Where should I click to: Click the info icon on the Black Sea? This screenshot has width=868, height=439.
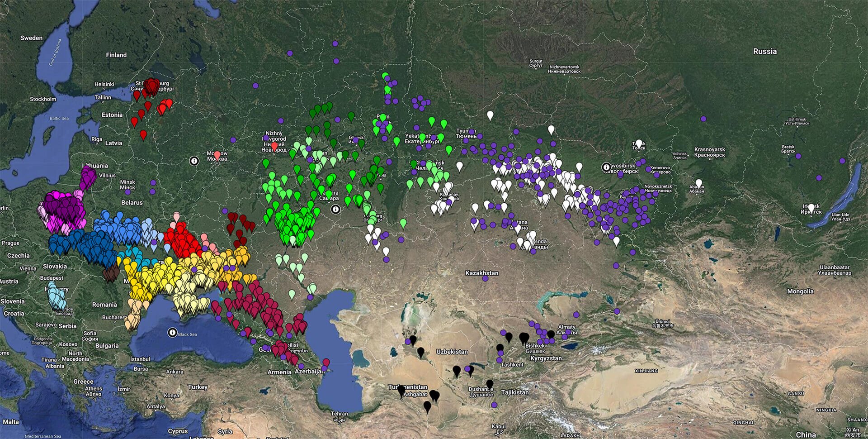click(x=172, y=333)
